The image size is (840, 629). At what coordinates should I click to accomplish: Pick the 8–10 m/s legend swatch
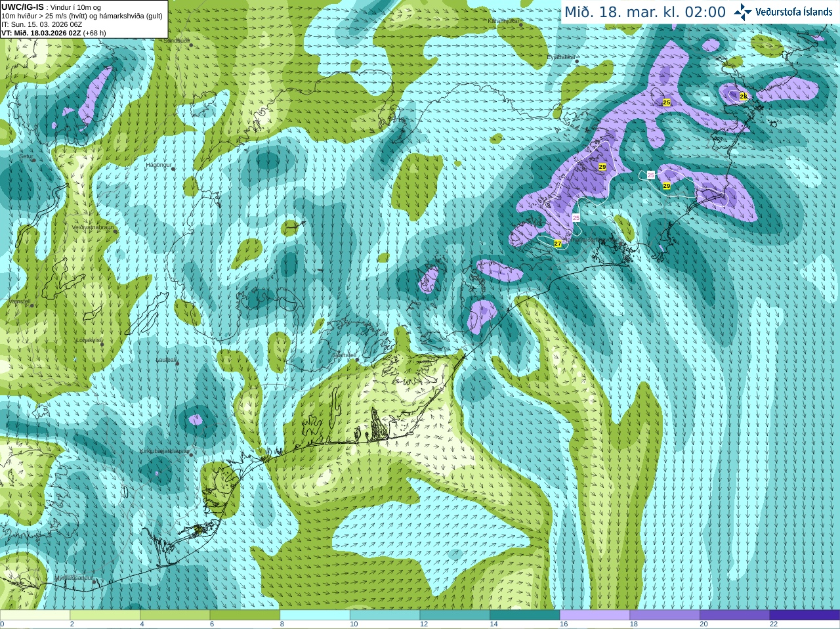click(x=315, y=615)
